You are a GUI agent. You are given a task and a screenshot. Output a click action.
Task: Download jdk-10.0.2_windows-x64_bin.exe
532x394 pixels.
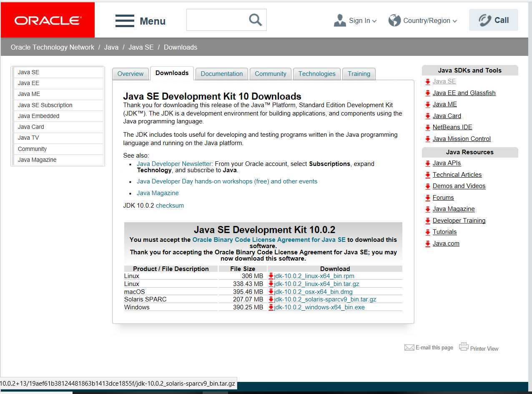point(319,307)
